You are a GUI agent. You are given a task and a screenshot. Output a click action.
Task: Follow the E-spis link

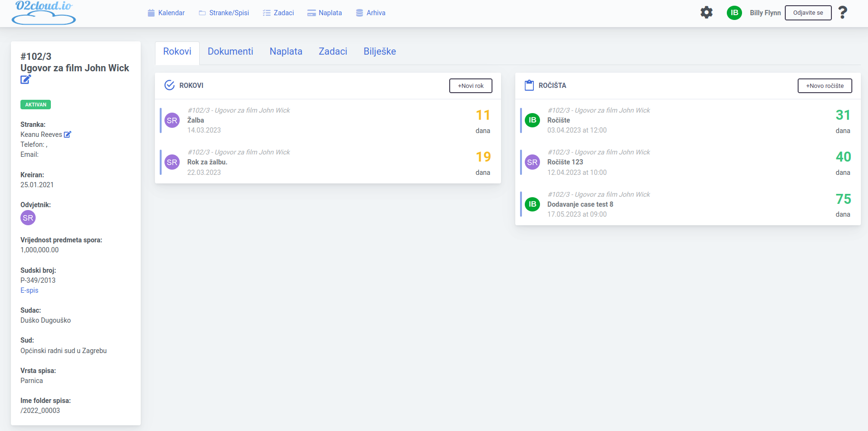pos(29,290)
